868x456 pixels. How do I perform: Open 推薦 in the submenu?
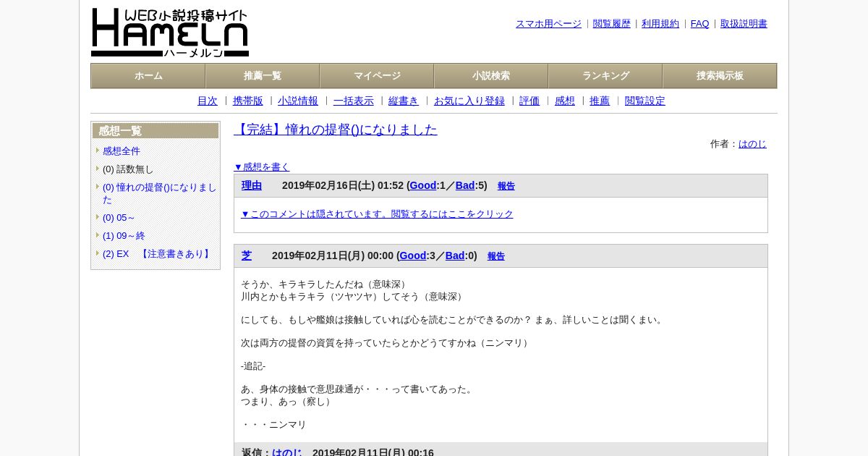(x=600, y=101)
